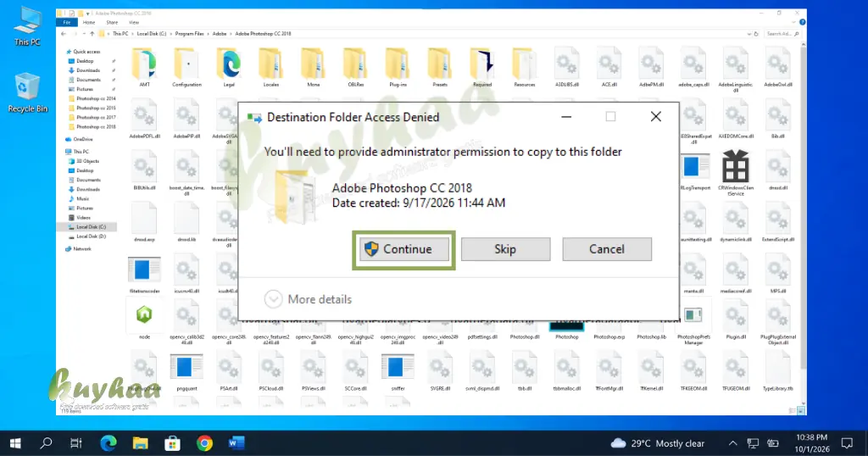Select the Required folder
The width and height of the screenshot is (868, 456).
(x=482, y=68)
